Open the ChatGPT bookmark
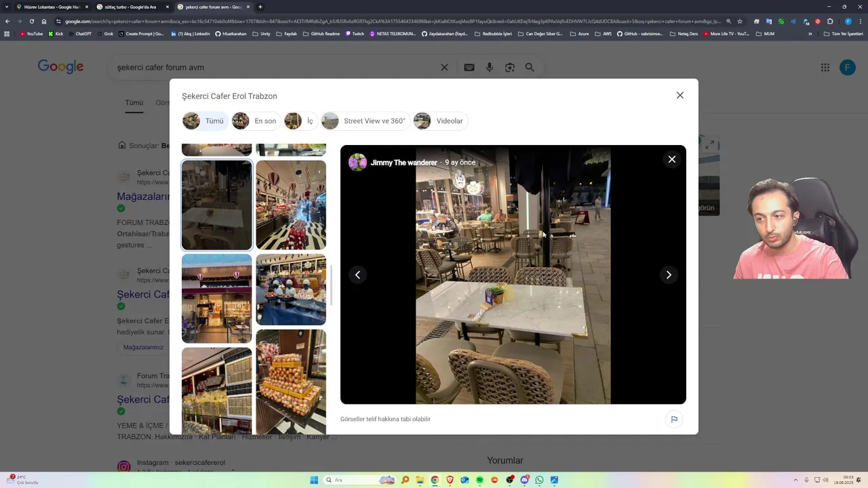 click(80, 33)
